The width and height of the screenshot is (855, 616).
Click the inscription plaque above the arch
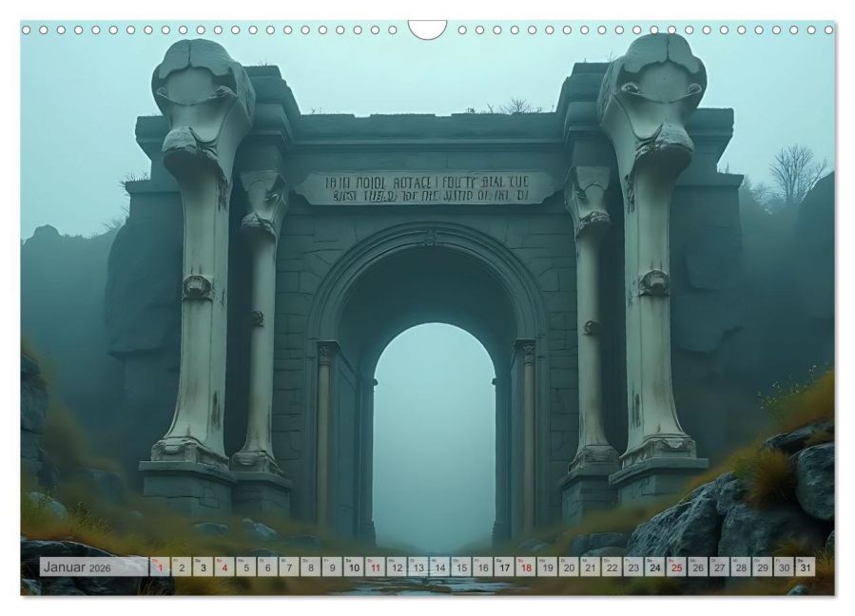pyautogui.click(x=428, y=188)
